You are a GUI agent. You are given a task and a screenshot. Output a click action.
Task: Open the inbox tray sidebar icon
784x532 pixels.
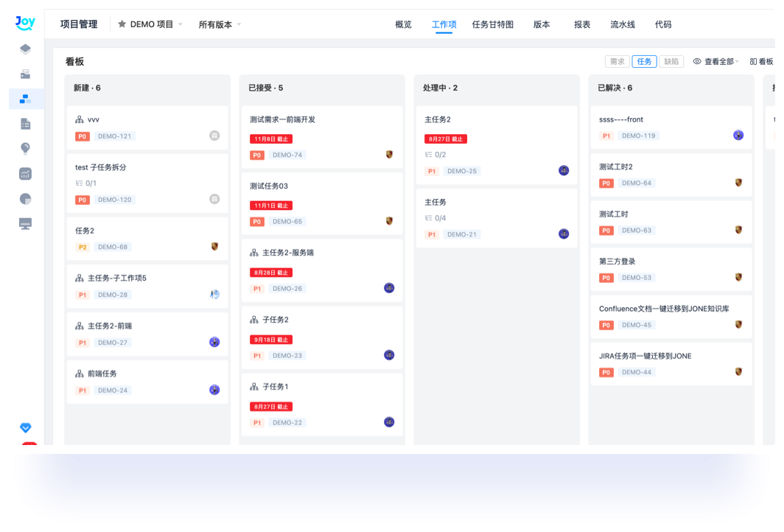26,74
